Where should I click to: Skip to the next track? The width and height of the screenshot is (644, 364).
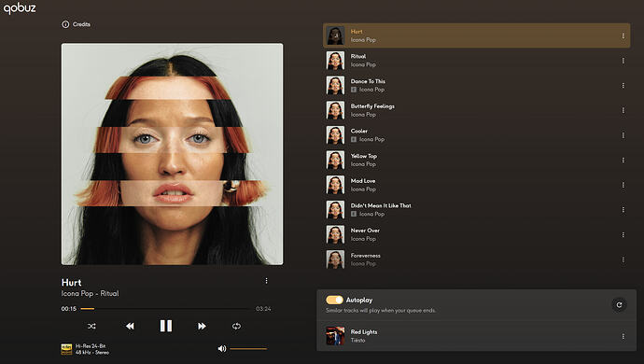[202, 327]
